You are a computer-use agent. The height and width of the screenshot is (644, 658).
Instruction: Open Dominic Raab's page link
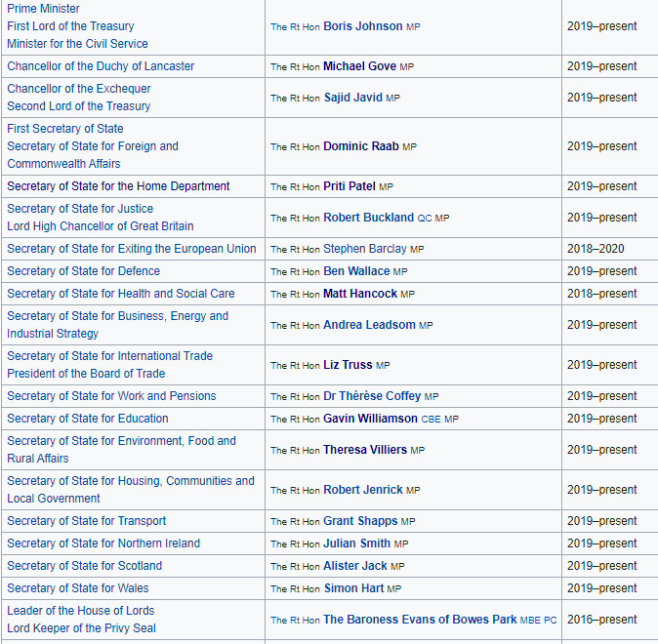(361, 146)
